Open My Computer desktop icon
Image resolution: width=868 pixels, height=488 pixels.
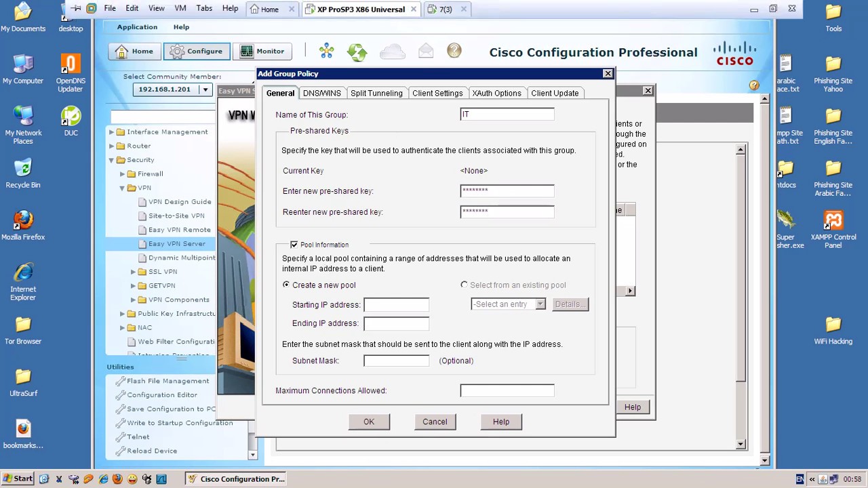click(23, 69)
